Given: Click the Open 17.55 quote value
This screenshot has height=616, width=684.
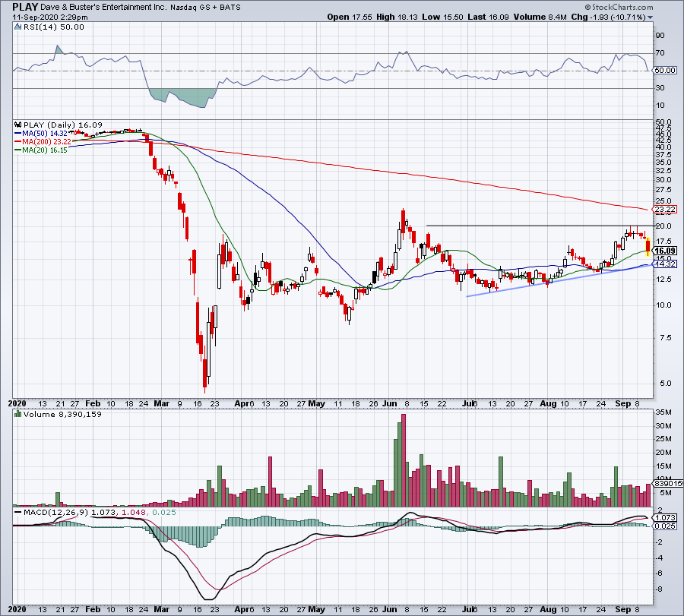Looking at the screenshot, I should (350, 17).
